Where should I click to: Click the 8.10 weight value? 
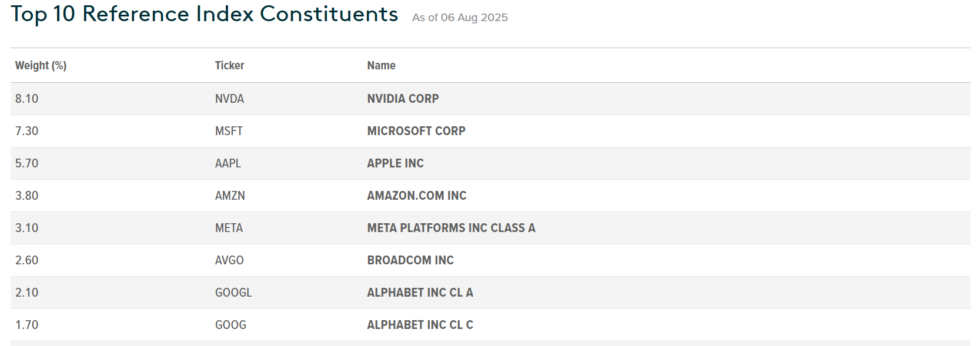point(26,99)
